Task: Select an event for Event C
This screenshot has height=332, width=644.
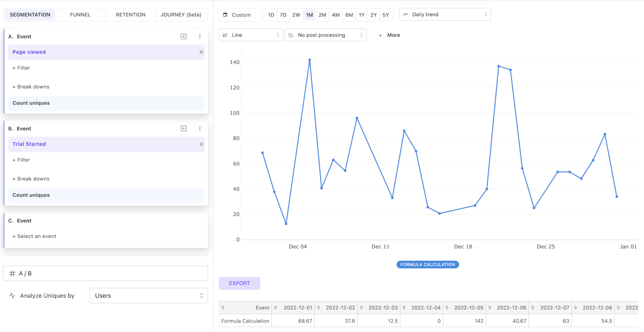Action: [x=34, y=236]
